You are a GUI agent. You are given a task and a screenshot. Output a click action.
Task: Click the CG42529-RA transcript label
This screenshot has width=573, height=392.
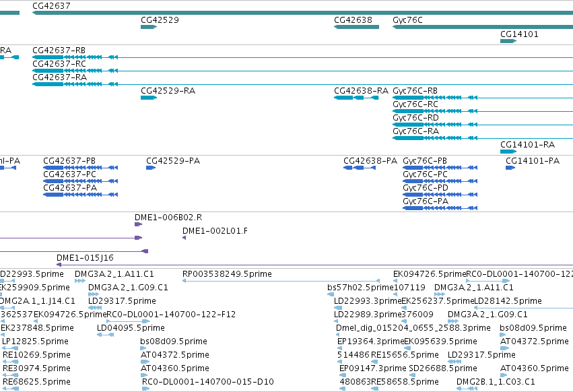[168, 91]
